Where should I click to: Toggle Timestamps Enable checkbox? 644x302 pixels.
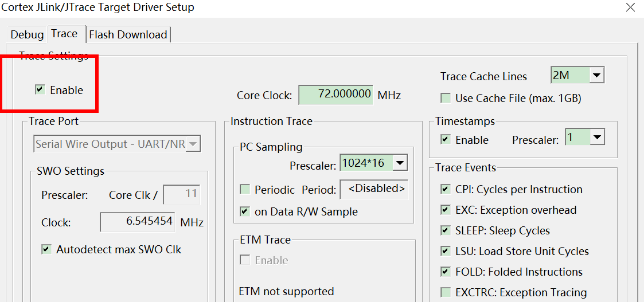click(x=445, y=140)
